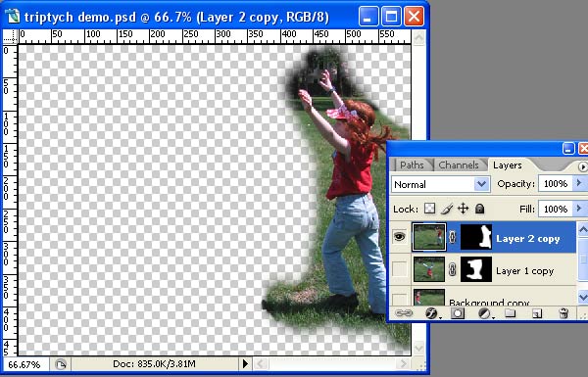Switch to the Channels tab
The image size is (588, 377).
pyautogui.click(x=459, y=165)
